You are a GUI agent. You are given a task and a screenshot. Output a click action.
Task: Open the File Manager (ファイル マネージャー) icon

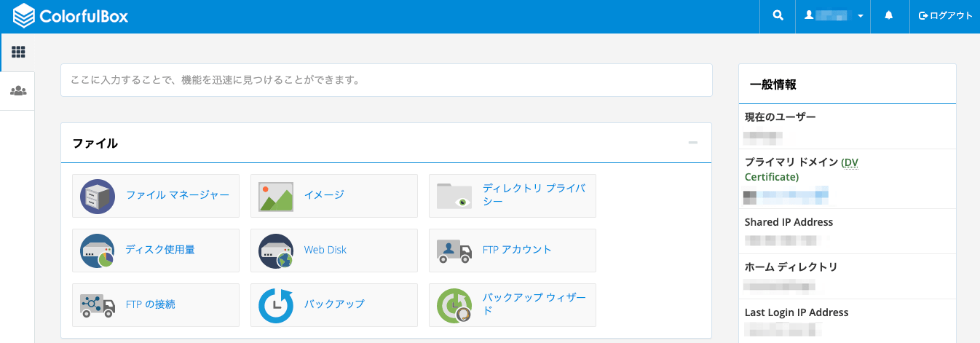(98, 196)
